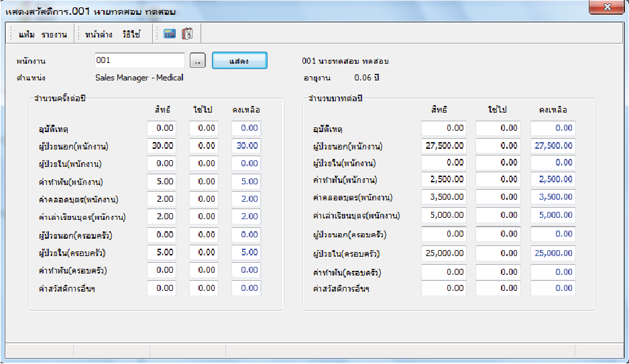
Task: Click the ใช้ไป column header in จำนวนบาทต่อปี
Action: (x=497, y=109)
